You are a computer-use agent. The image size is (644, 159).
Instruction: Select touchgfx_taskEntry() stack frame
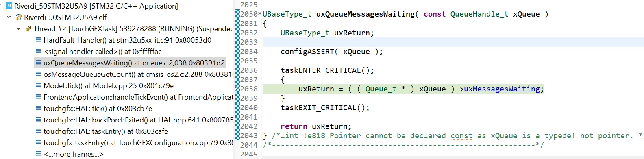point(138,142)
